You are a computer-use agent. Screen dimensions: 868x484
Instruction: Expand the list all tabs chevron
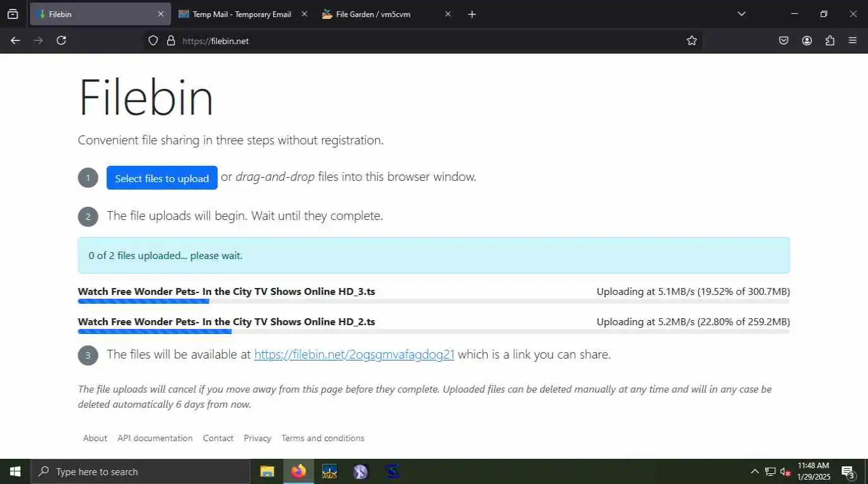(741, 14)
